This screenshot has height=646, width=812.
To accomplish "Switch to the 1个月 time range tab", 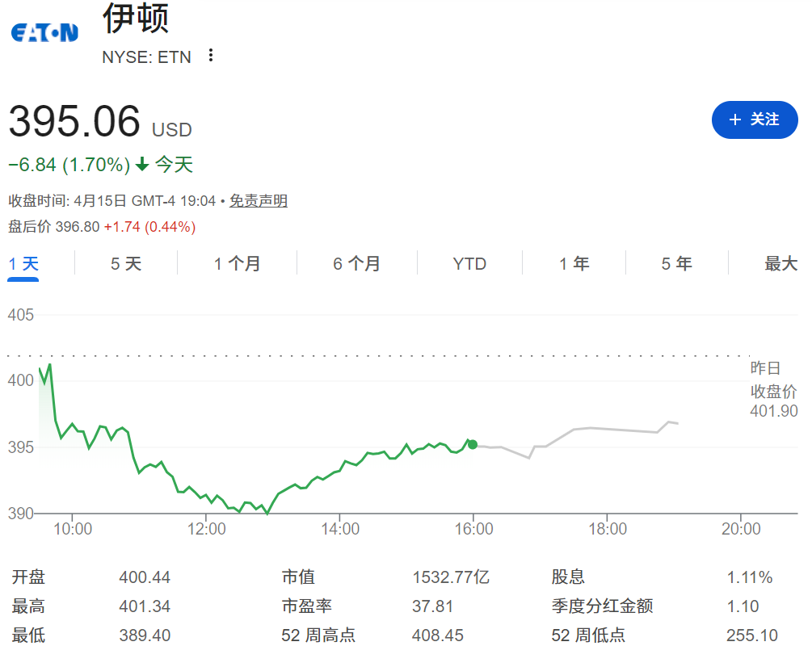I will [237, 263].
